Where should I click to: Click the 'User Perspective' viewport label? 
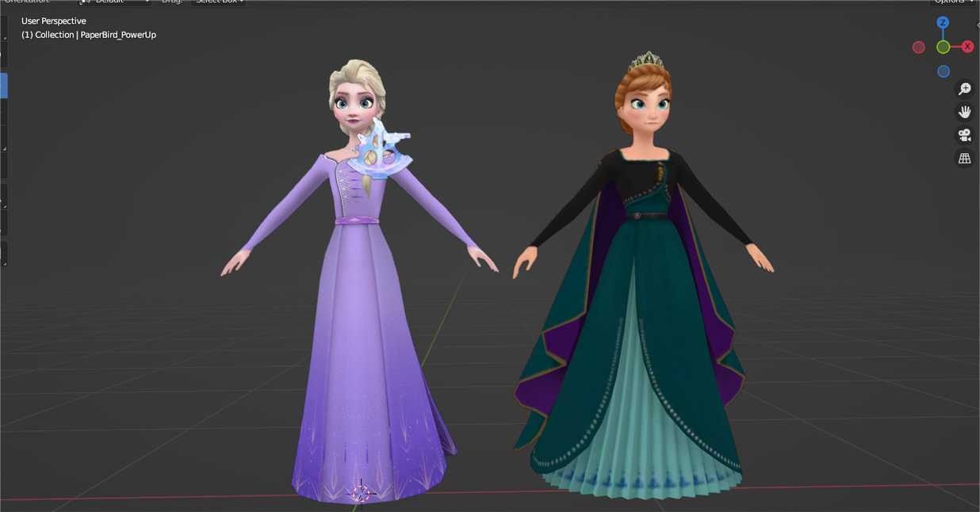pyautogui.click(x=54, y=21)
